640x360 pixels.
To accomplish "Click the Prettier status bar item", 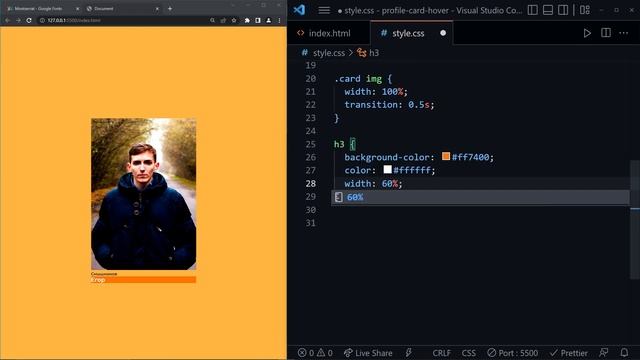I will [x=569, y=353].
